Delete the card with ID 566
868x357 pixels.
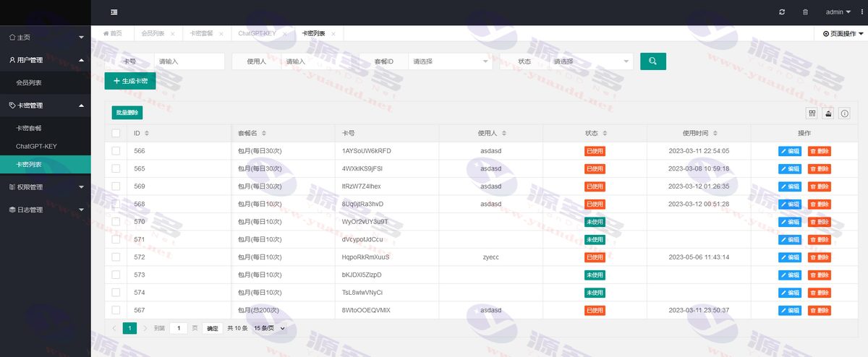coord(820,151)
